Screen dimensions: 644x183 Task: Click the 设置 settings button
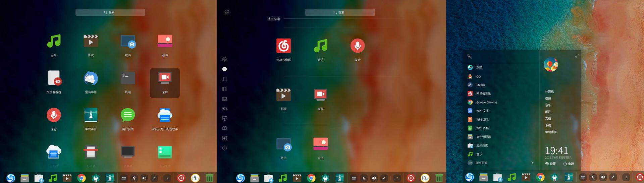(x=550, y=164)
